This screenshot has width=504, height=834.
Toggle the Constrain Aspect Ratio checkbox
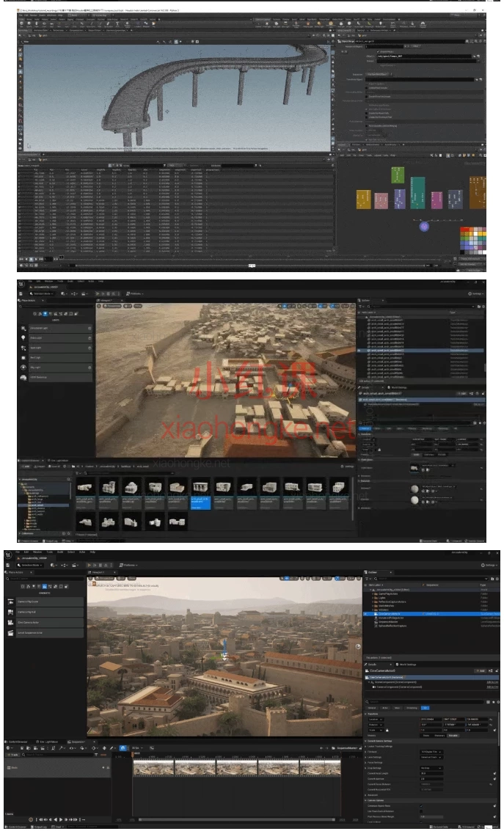click(x=422, y=806)
